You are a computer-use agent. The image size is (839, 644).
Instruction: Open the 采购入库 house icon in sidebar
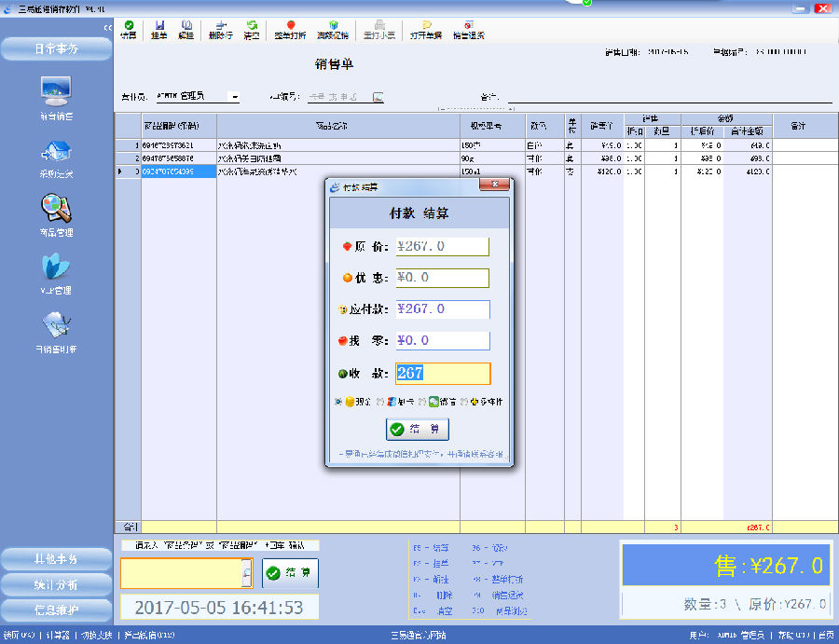coord(56,151)
